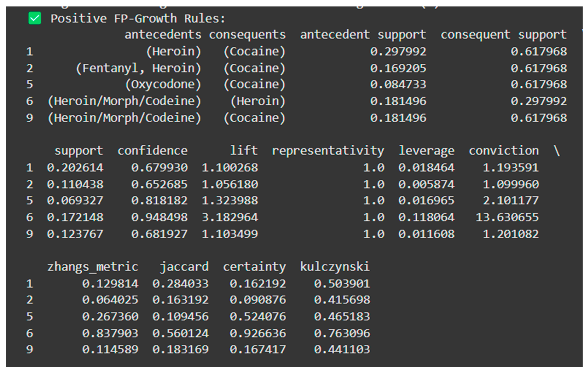This screenshot has height=375, width=588.
Task: Click the "zhangs_metric" column header
Action: [93, 267]
